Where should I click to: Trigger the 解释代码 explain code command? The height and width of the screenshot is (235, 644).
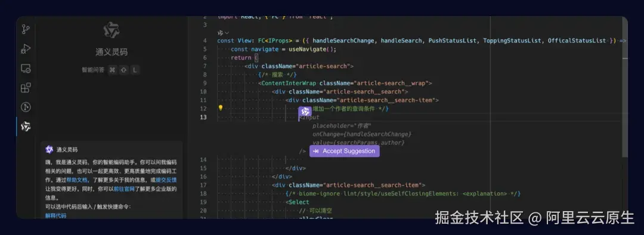(56, 216)
